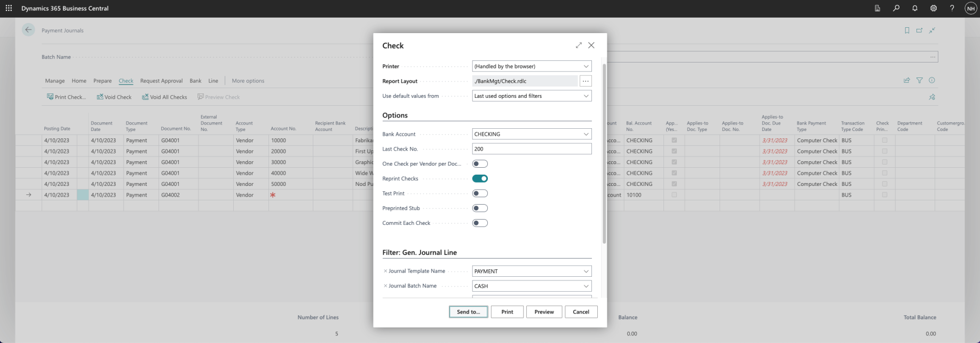Open the settings gear icon
The width and height of the screenshot is (980, 343).
(x=934, y=9)
